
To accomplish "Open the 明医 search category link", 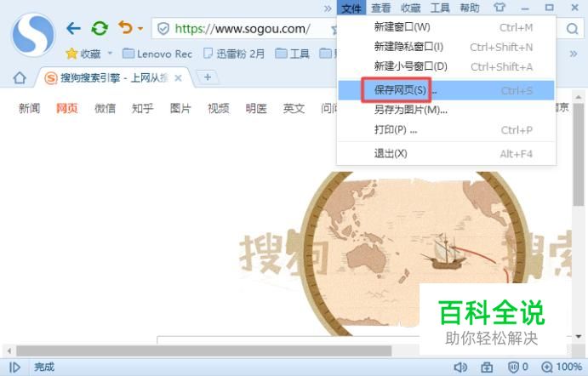I will pyautogui.click(x=256, y=108).
